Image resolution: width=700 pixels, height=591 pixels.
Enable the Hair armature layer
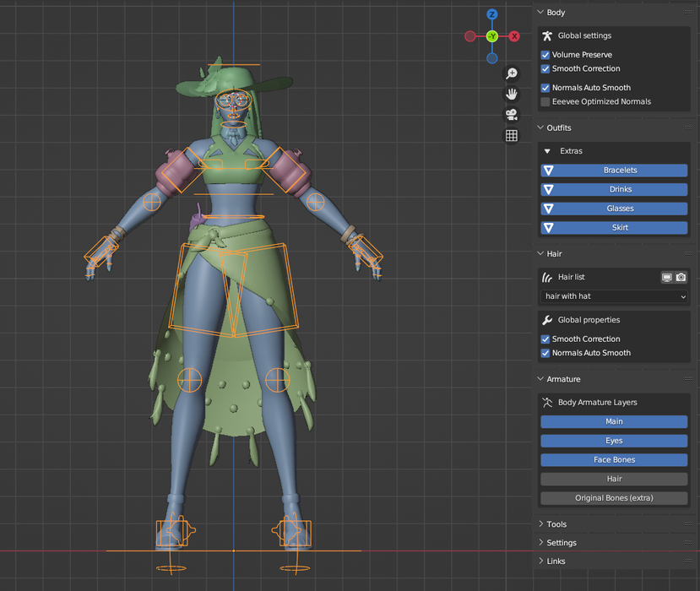pos(614,479)
